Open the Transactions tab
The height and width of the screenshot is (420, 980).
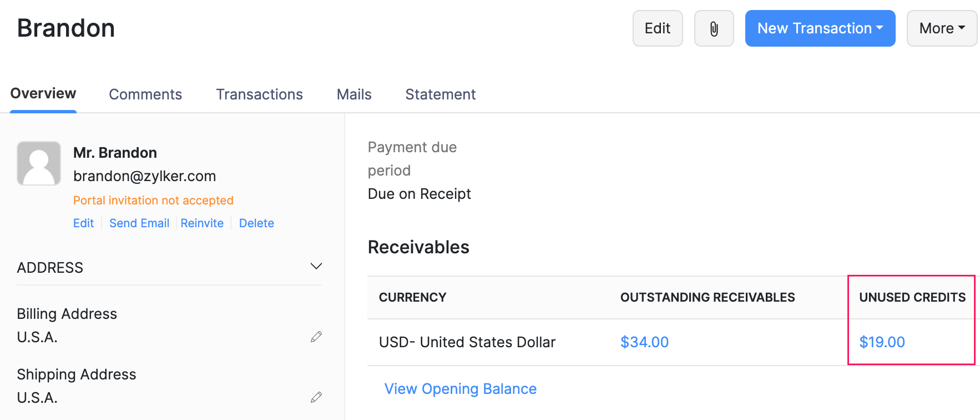point(259,94)
